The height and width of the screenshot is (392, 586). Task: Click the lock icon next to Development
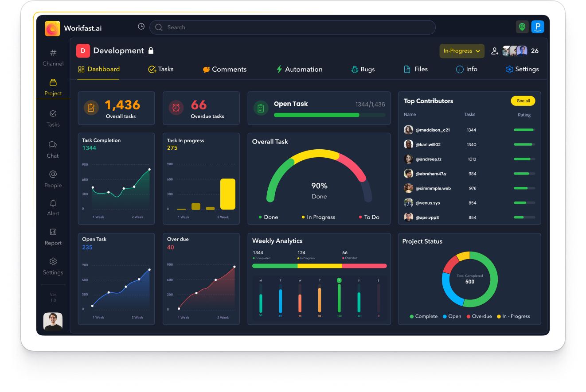151,50
